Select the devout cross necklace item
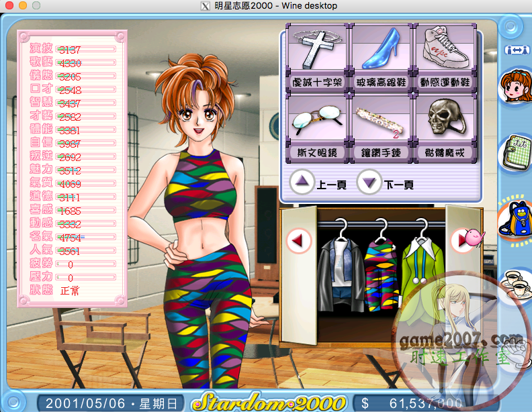Screen dimensions: 532x412 coord(316,57)
